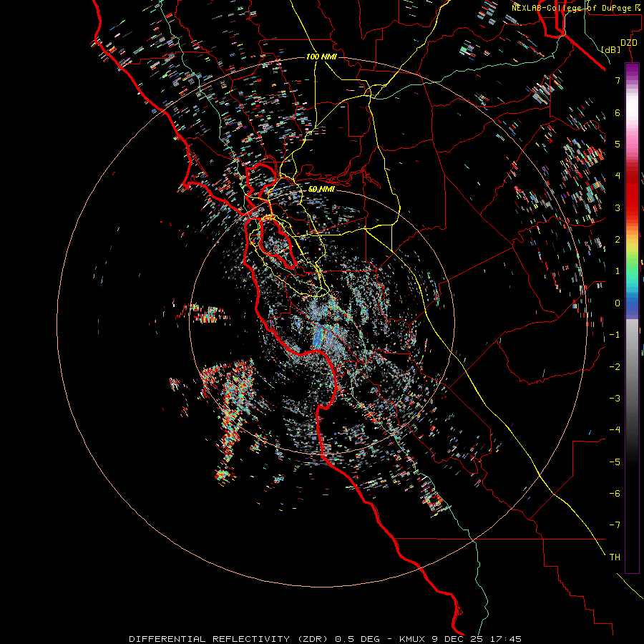Click the '0' value on the dB scale
This screenshot has height=644, width=644.
tap(618, 303)
